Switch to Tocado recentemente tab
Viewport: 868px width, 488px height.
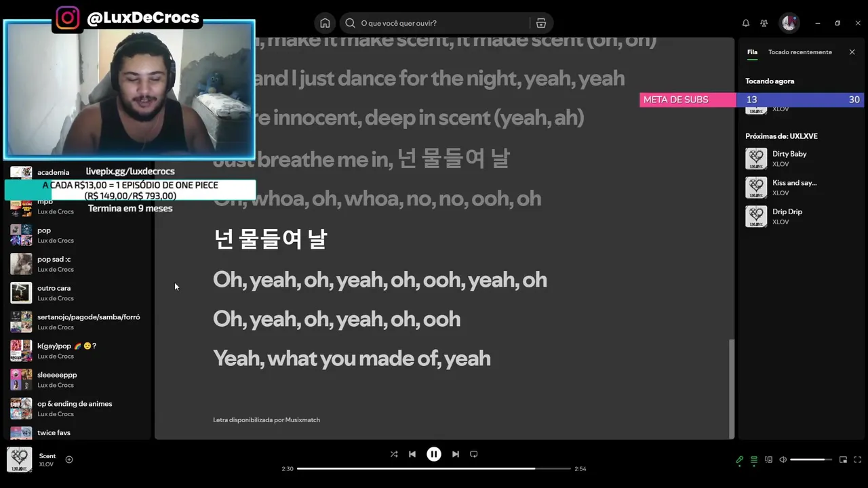[800, 52]
